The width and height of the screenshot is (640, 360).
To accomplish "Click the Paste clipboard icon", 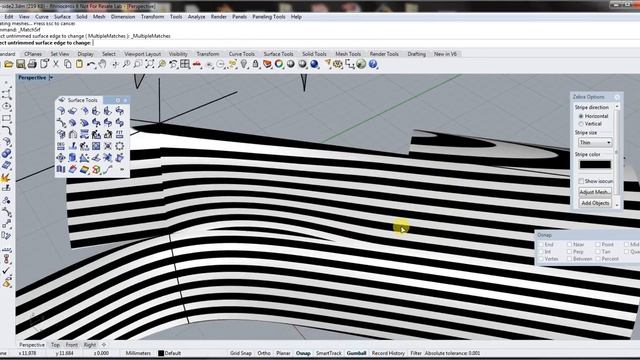I will click(x=79, y=64).
